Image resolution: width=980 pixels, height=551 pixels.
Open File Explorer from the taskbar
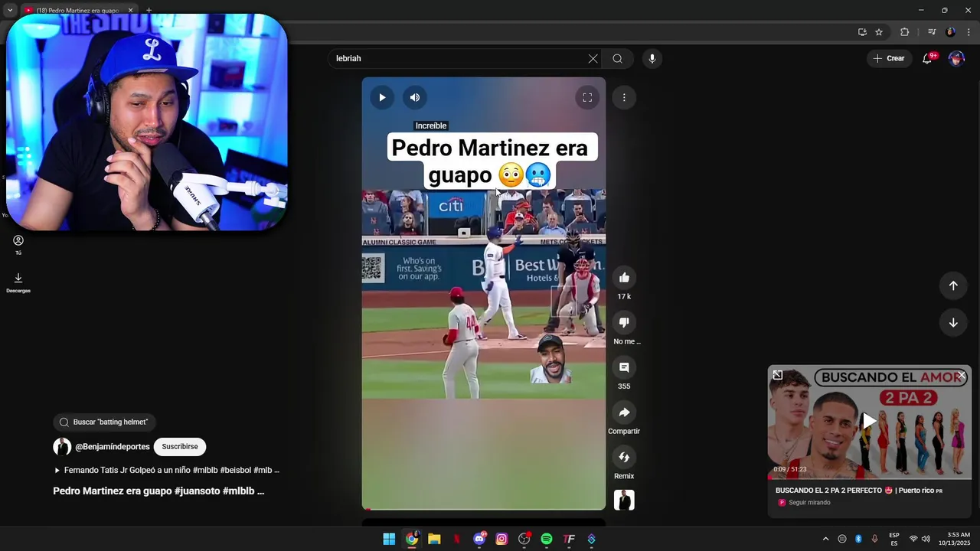click(x=434, y=539)
